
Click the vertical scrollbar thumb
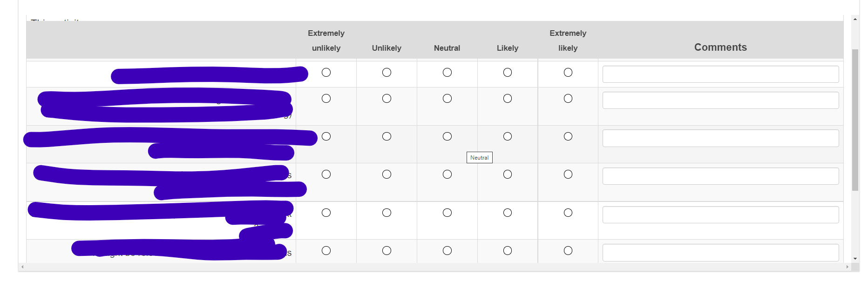[855, 120]
